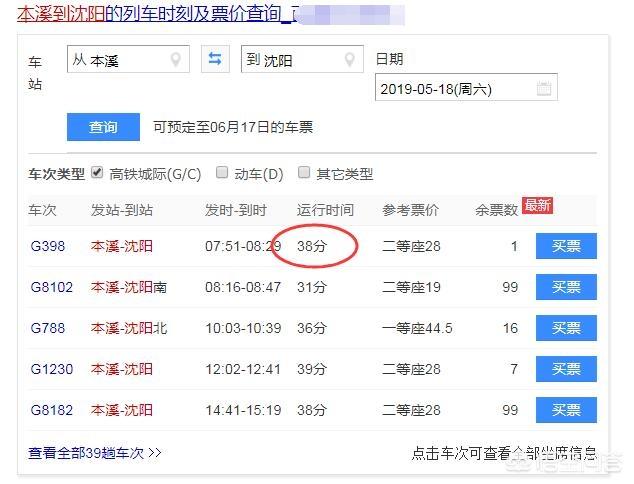The image size is (634, 484).
Task: Click location pin icon in arrival field
Action: 350,60
